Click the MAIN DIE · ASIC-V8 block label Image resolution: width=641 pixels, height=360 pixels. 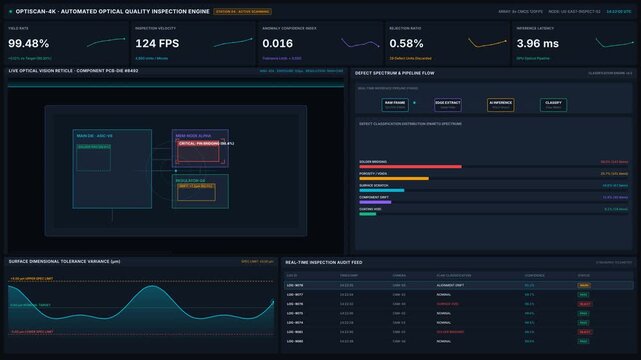click(x=94, y=136)
